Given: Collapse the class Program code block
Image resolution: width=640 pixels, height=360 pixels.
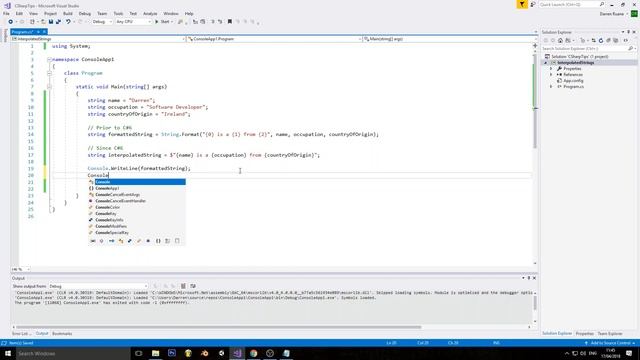Looking at the screenshot, I should point(49,73).
